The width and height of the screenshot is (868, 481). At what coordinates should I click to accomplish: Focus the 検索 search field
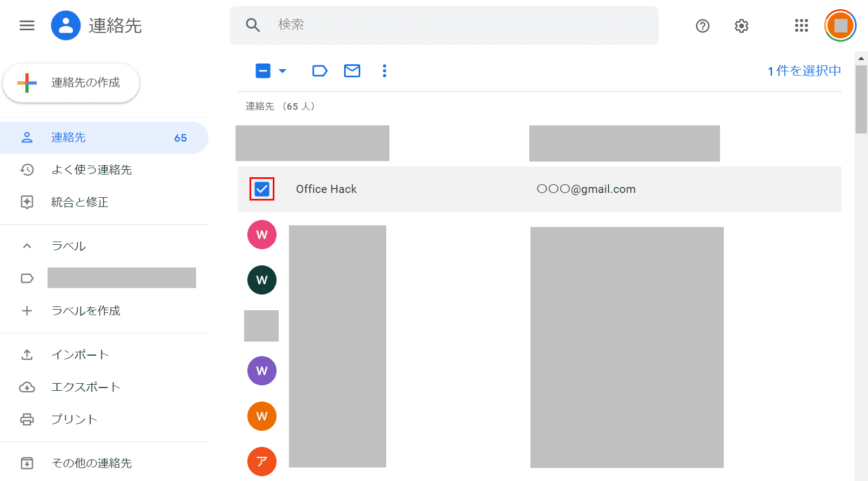point(444,25)
